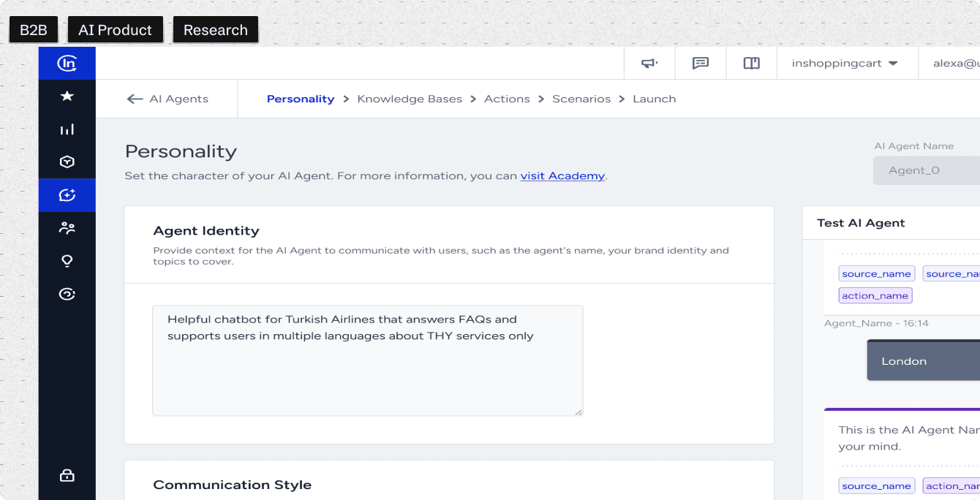
Task: Open the star favorites sidebar icon
Action: coord(67,96)
